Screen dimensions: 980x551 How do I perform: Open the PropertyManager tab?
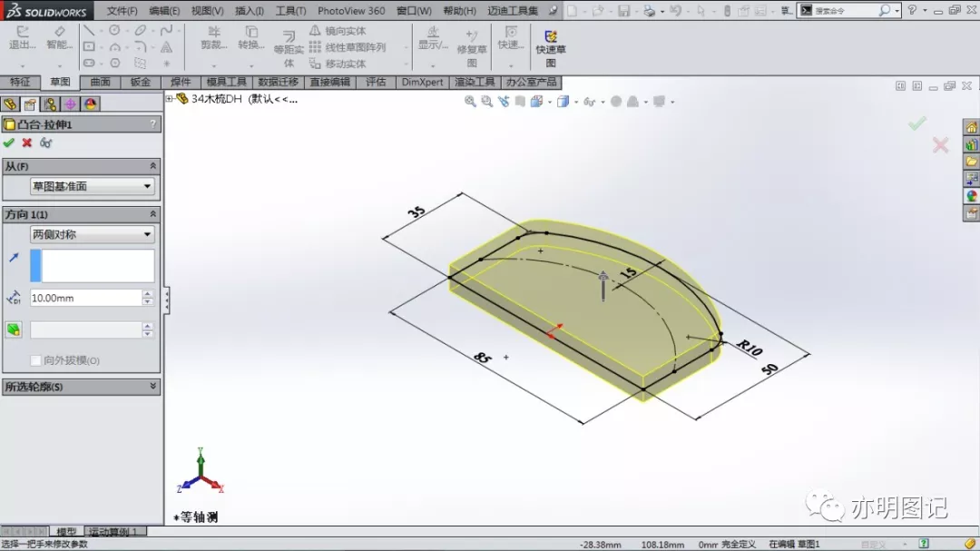tap(30, 103)
